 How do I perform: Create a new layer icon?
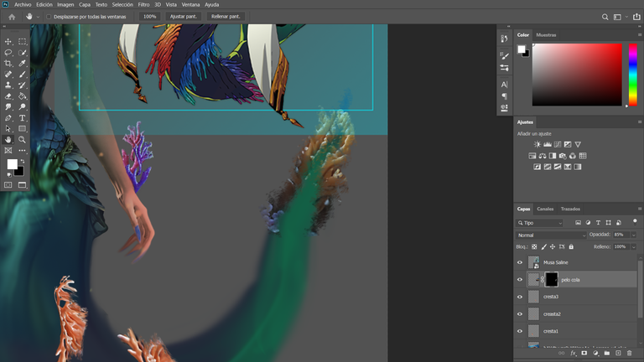pyautogui.click(x=618, y=353)
